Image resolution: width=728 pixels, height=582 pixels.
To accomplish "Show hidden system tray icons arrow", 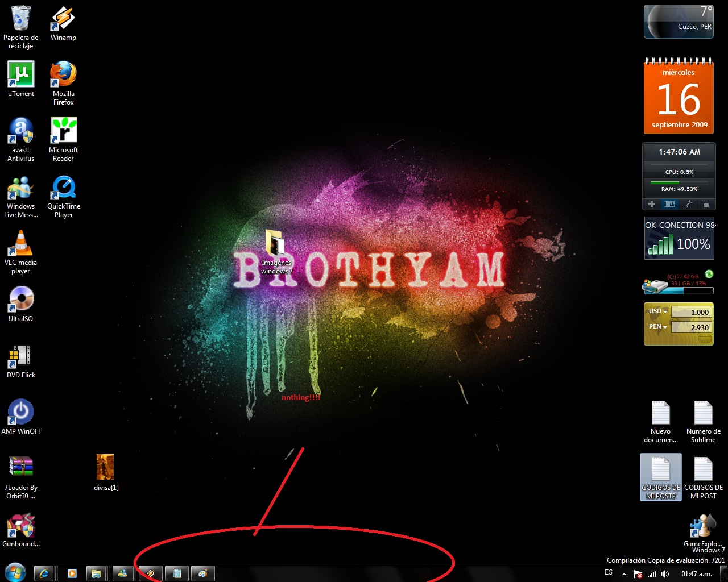I will point(624,574).
